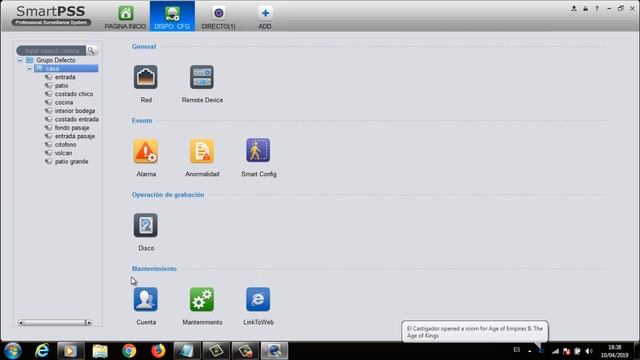Open the Remote Device configuration icon
This screenshot has width=640, height=360.
pyautogui.click(x=202, y=77)
